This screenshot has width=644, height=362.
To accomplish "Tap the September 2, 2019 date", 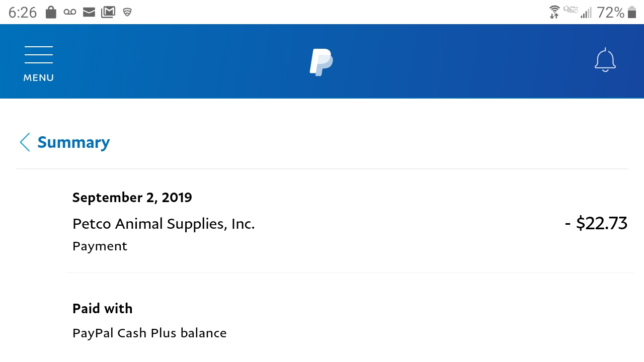I will pyautogui.click(x=132, y=197).
